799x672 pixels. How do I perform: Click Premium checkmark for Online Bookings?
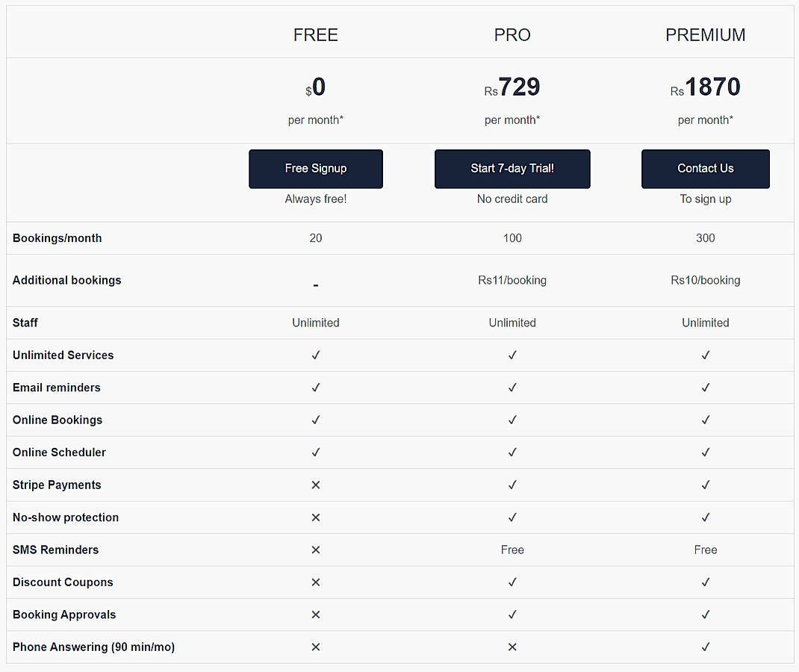(x=705, y=420)
